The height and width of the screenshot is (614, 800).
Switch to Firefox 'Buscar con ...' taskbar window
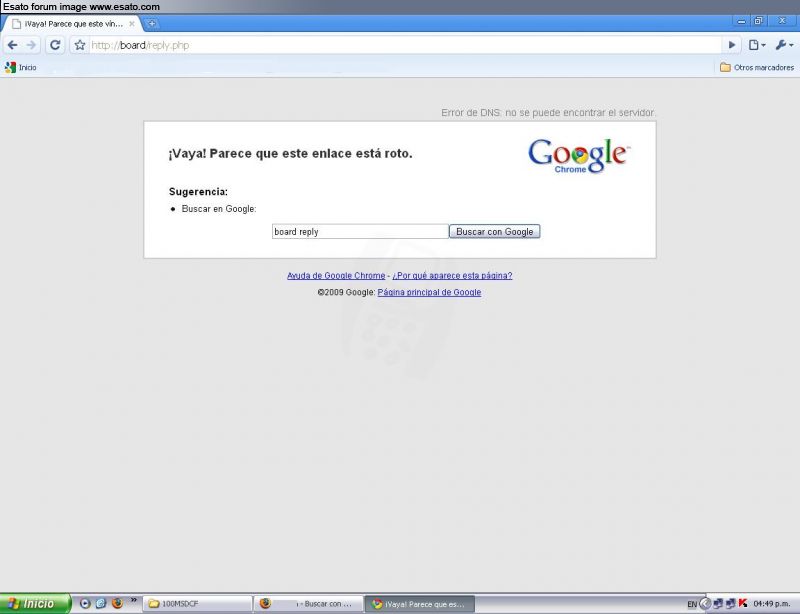pyautogui.click(x=309, y=604)
